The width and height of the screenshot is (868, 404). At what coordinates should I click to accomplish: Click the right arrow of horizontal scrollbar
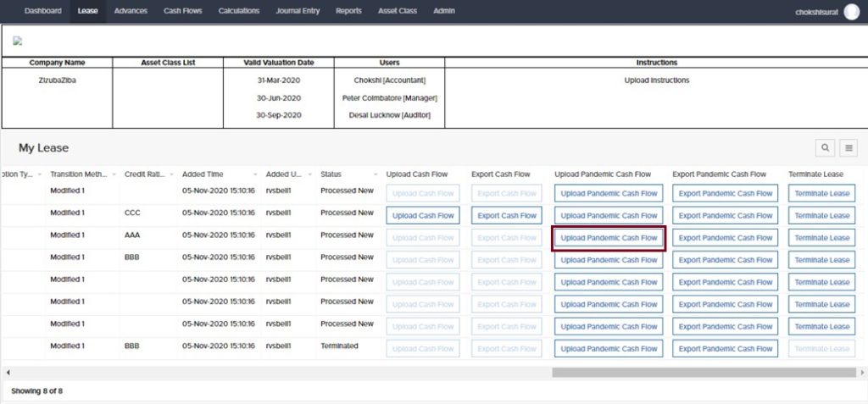pyautogui.click(x=862, y=372)
